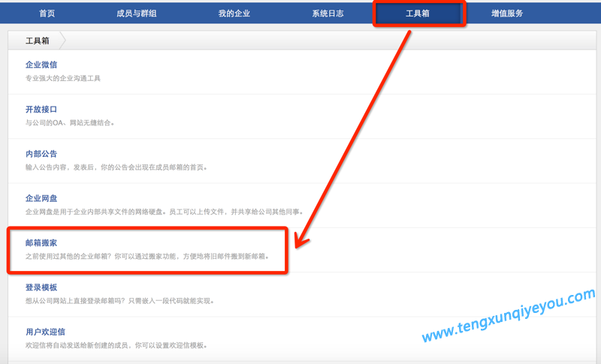Click the 工具箱 breadcrumb
Screen dimensions: 601x364
pyautogui.click(x=37, y=41)
